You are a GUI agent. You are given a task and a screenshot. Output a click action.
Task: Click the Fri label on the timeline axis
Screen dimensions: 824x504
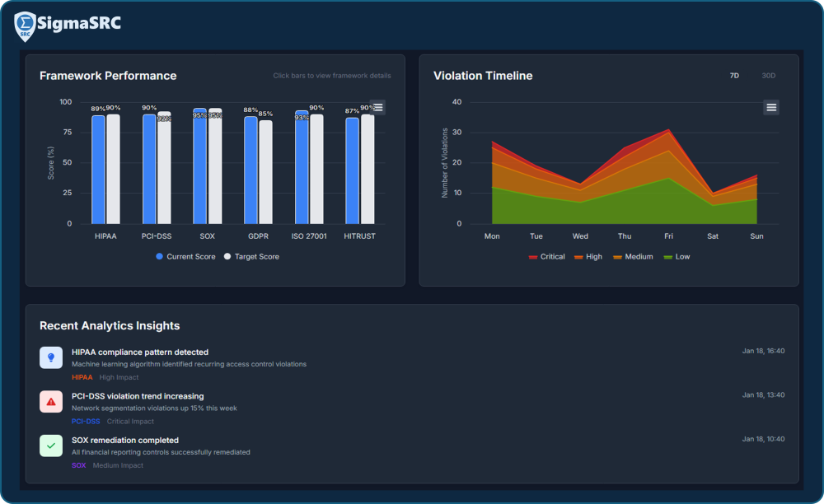point(668,236)
